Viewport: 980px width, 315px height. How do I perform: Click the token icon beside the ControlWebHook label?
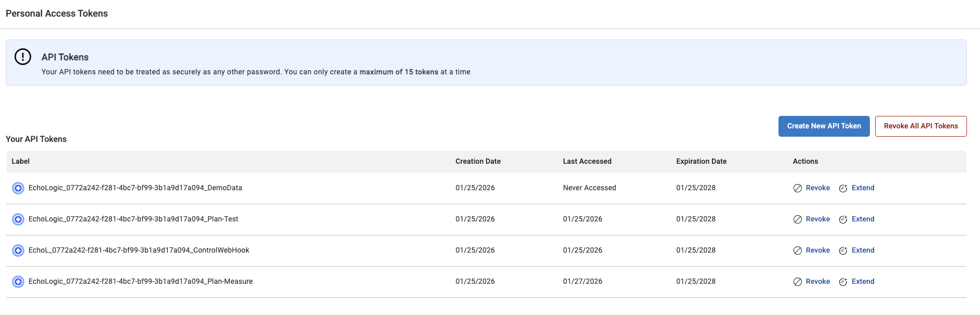pyautogui.click(x=18, y=251)
